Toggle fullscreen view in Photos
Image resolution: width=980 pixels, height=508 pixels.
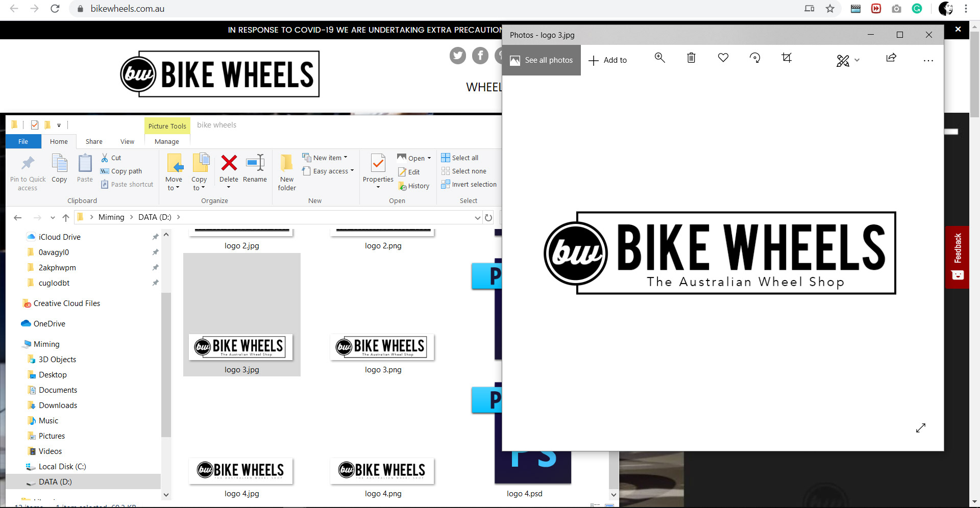tap(921, 428)
